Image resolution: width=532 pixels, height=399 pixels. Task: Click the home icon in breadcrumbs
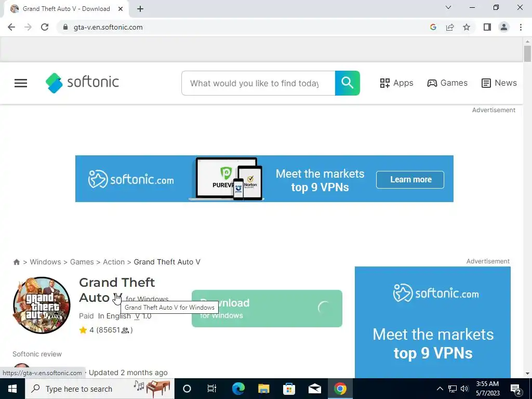pos(16,262)
